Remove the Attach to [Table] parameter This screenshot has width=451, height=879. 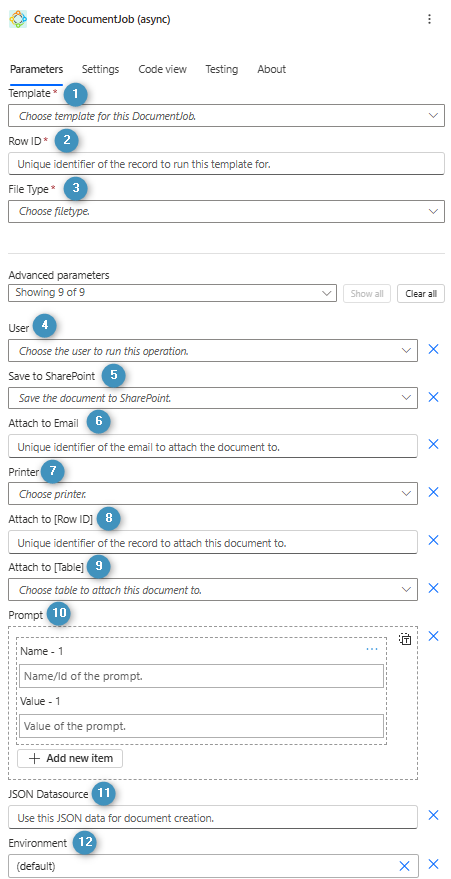click(x=433, y=588)
